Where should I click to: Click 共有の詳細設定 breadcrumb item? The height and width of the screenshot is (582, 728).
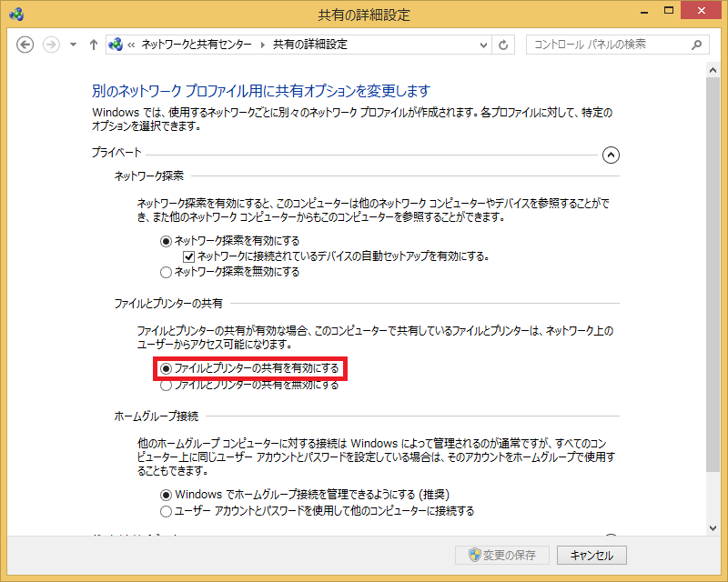(x=310, y=45)
